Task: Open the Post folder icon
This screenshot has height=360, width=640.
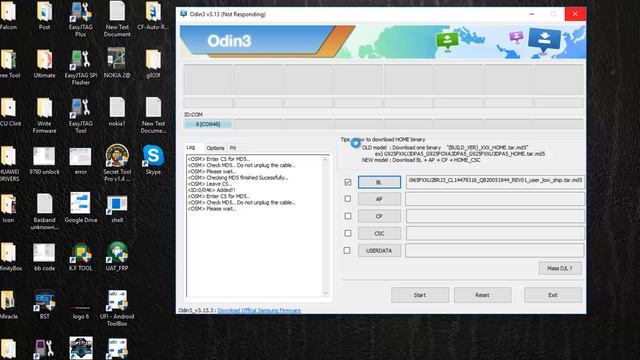Action: click(44, 16)
